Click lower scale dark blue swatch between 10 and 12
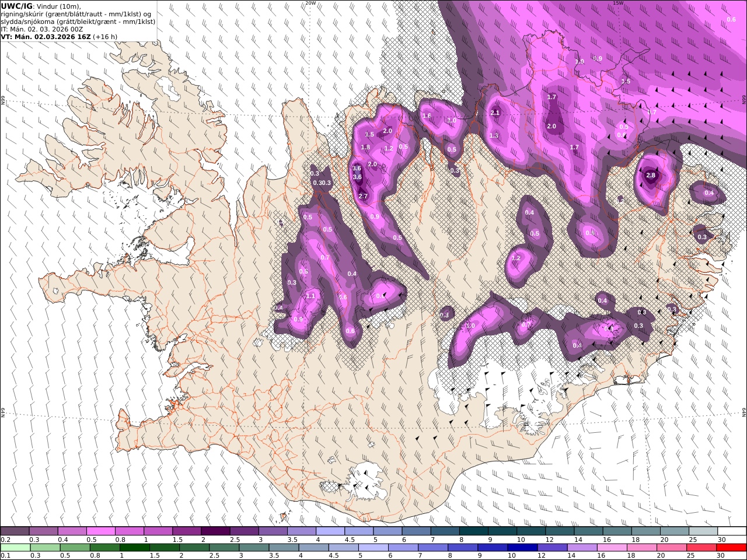The width and height of the screenshot is (747, 560). click(x=522, y=547)
